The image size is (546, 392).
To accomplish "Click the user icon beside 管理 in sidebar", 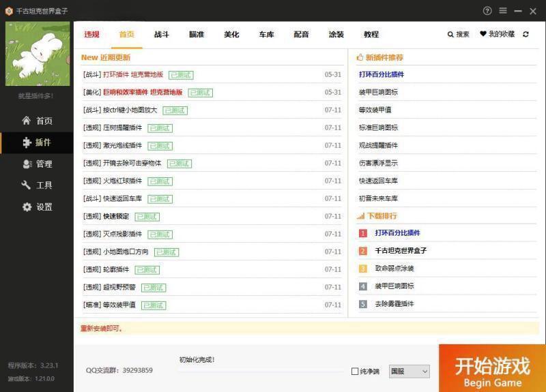I will 27,164.
